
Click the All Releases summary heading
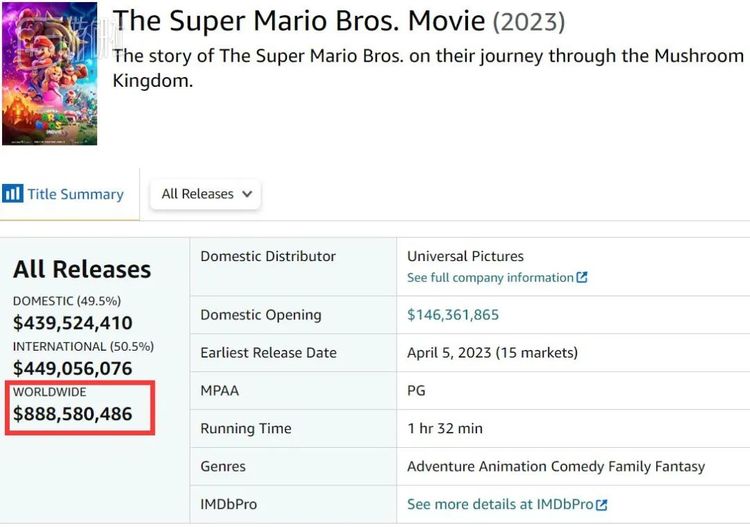(x=82, y=269)
